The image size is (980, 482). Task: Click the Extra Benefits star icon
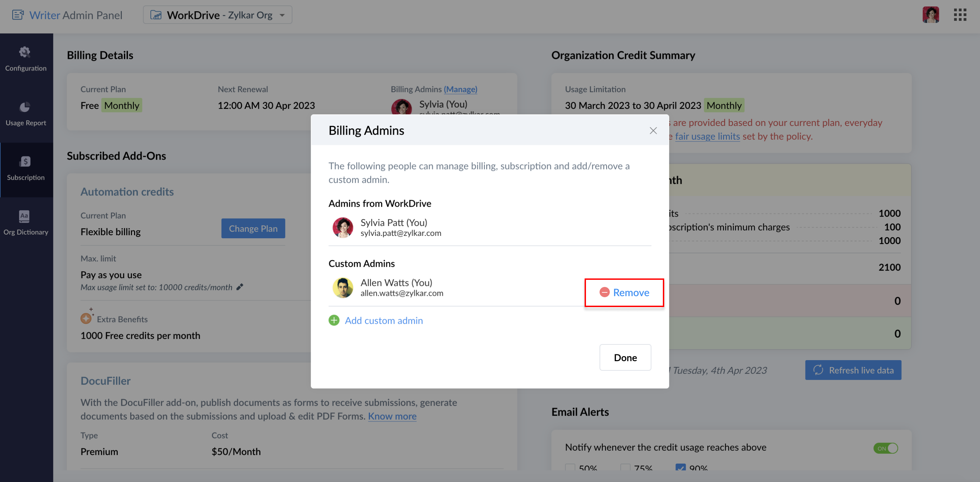pos(86,317)
